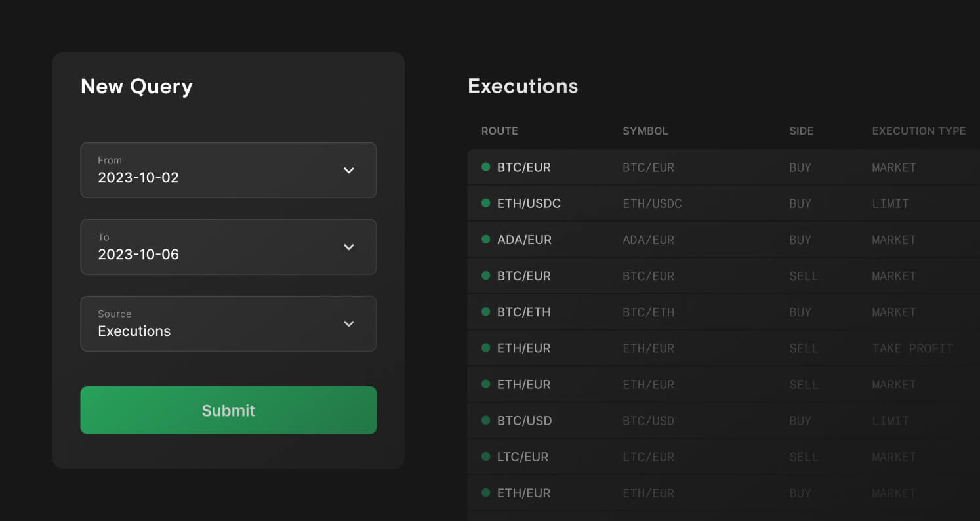This screenshot has width=980, height=521.
Task: Open the From date dropdown chevron
Action: click(x=349, y=171)
